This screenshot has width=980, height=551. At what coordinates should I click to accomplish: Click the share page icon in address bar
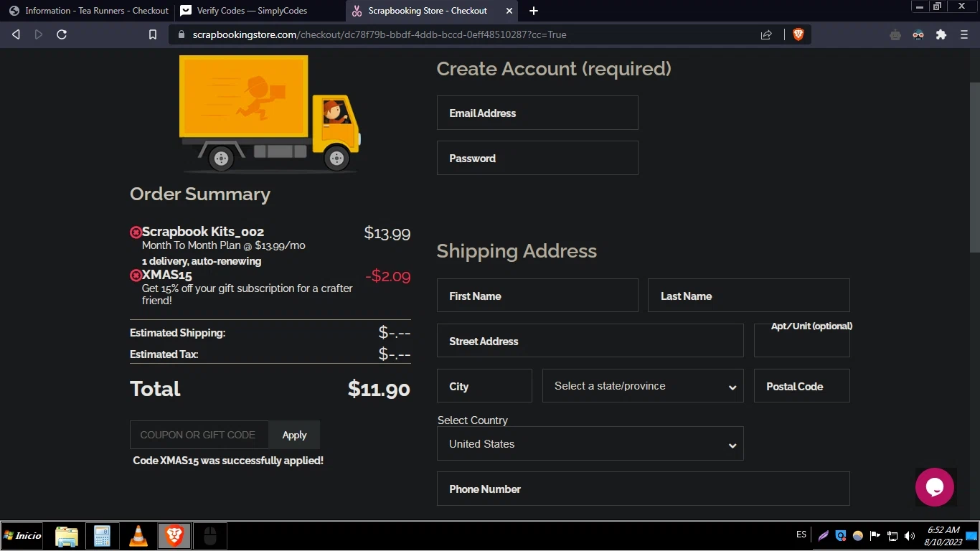pyautogui.click(x=766, y=34)
